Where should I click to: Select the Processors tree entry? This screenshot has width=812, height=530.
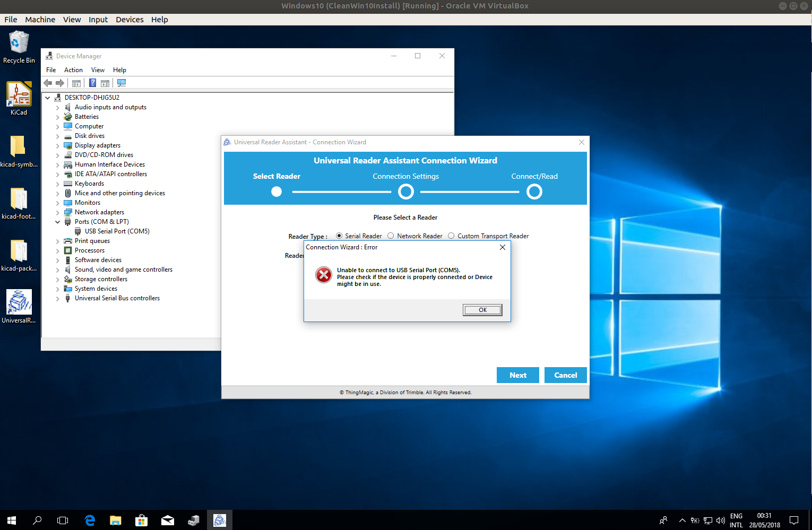click(90, 250)
